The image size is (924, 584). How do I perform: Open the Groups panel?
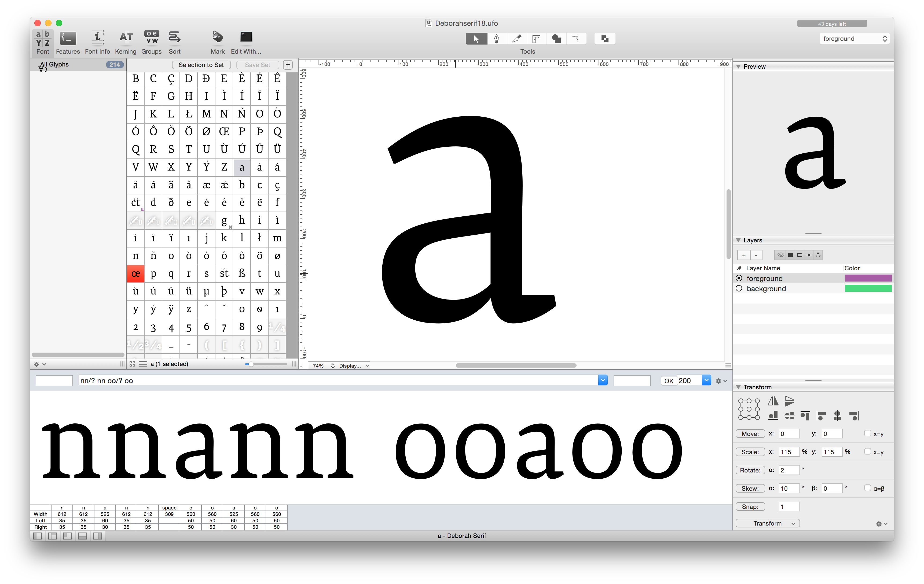coord(152,43)
